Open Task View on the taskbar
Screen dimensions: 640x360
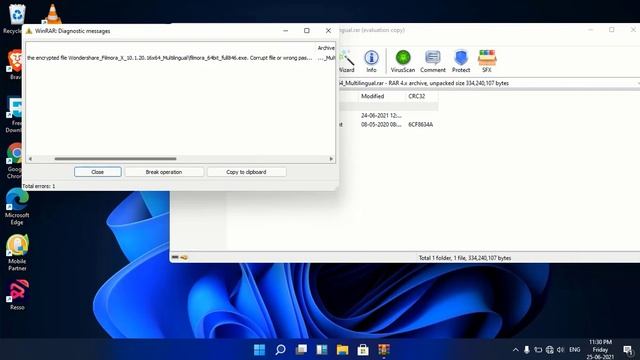pyautogui.click(x=301, y=350)
